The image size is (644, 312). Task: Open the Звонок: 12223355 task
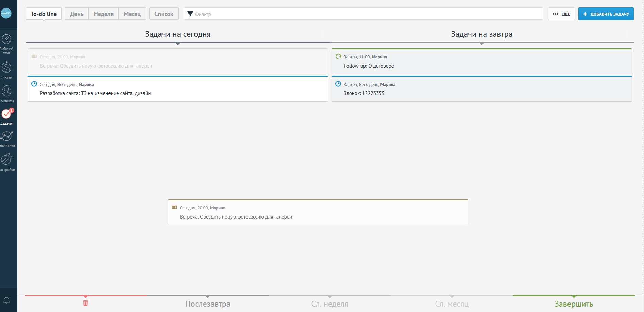tap(482, 89)
